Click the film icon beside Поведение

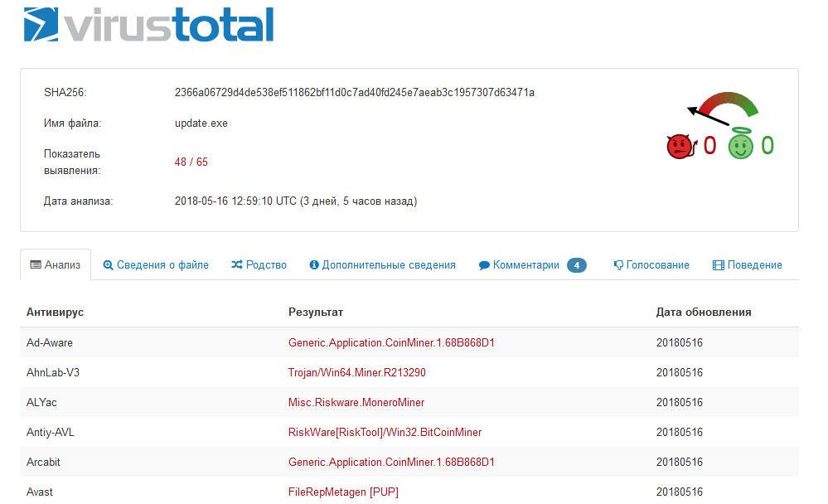(718, 265)
